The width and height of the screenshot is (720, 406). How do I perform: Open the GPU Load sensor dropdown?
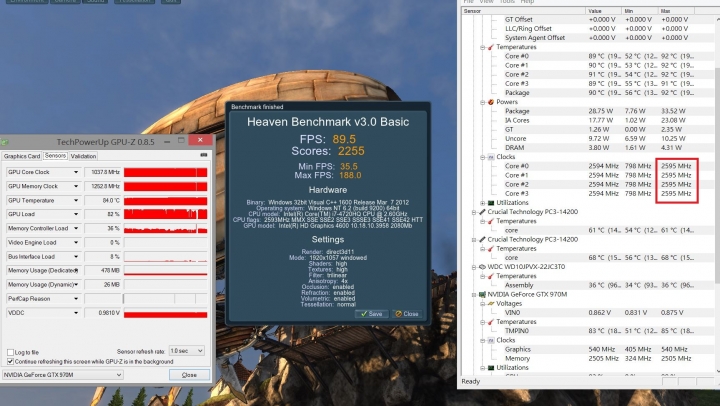76,214
